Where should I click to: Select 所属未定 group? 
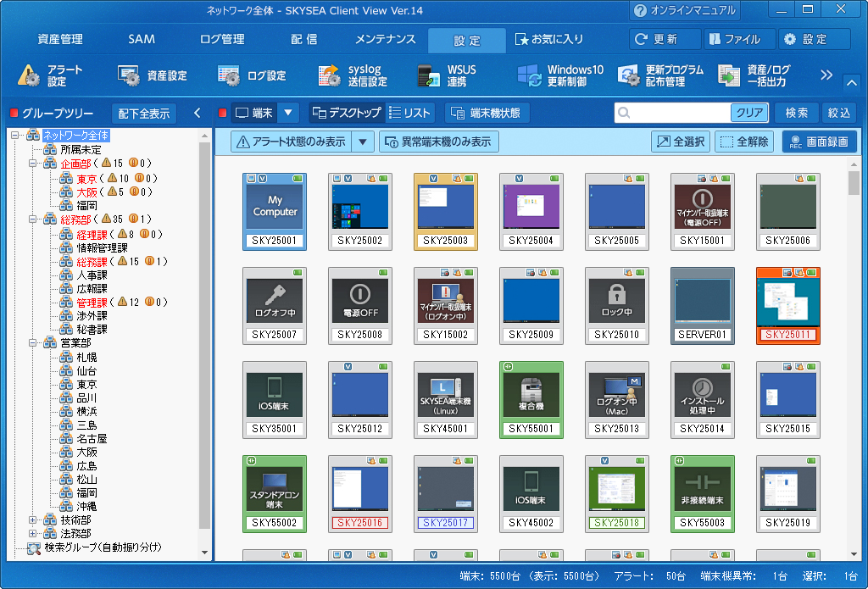[81, 149]
